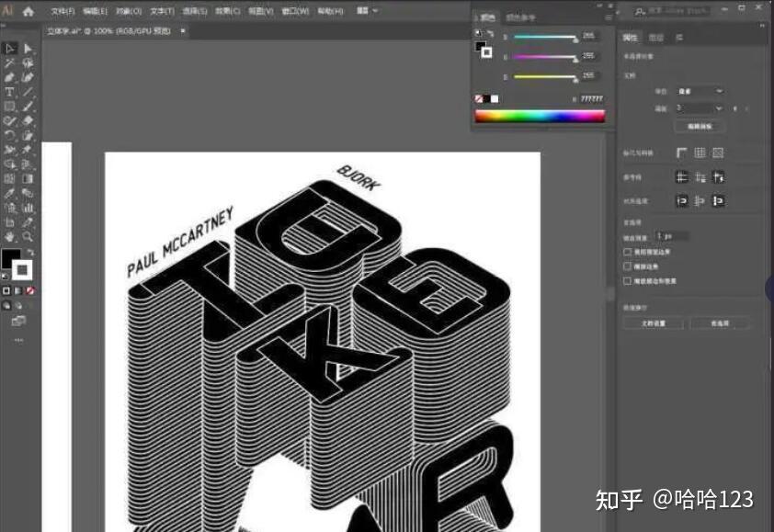This screenshot has width=774, height=532.
Task: Close the 立体字.ai document tab
Action: tap(183, 31)
